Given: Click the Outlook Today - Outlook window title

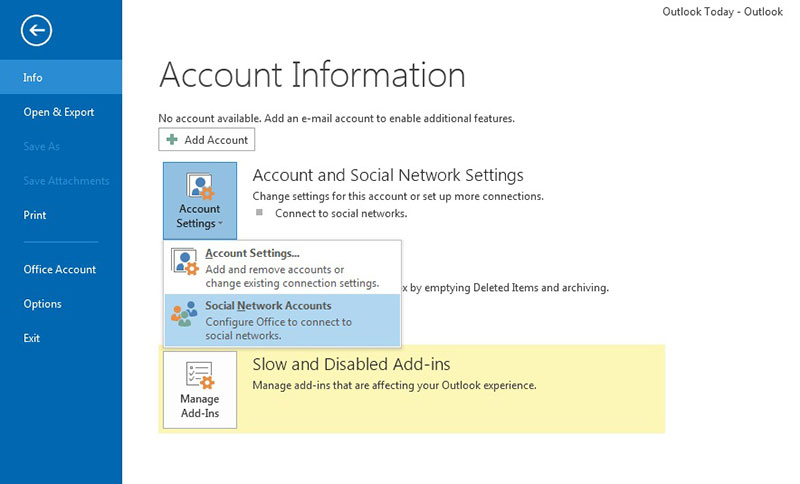Looking at the screenshot, I should (x=722, y=12).
